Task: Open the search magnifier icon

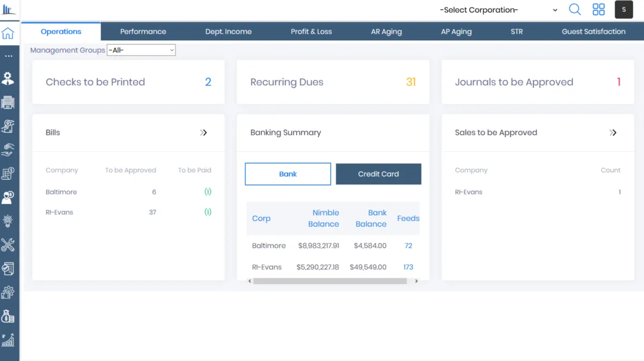Action: click(575, 10)
